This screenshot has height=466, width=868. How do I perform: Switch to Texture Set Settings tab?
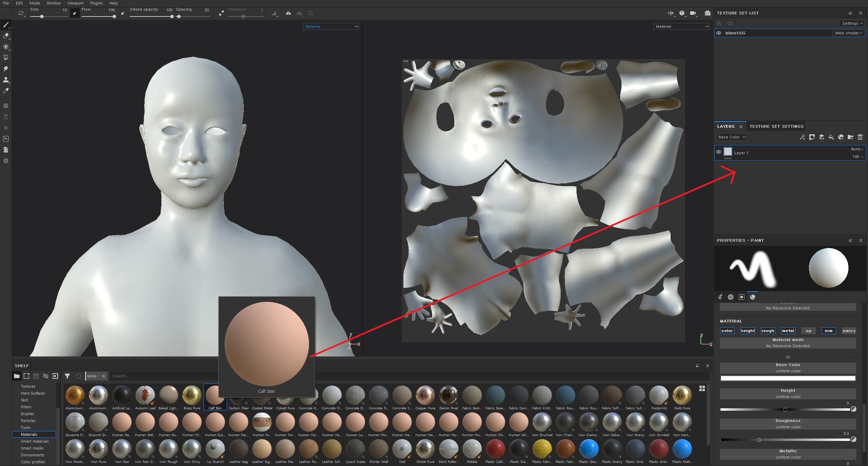pos(776,126)
